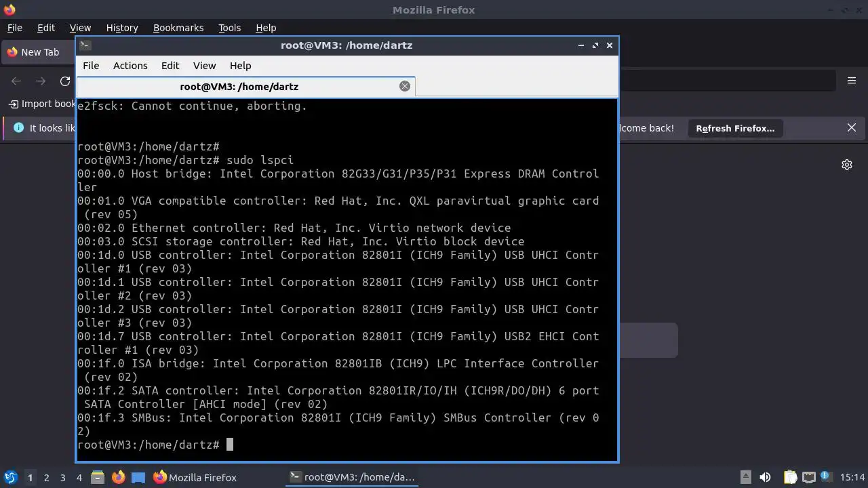Click the SCSI storage controller line
The width and height of the screenshot is (868, 488).
pos(300,241)
